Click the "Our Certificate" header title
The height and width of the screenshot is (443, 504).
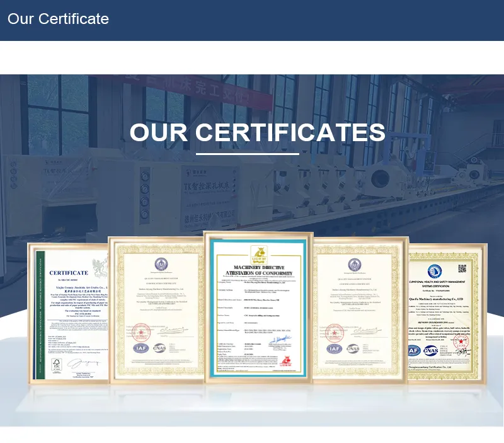pyautogui.click(x=58, y=19)
